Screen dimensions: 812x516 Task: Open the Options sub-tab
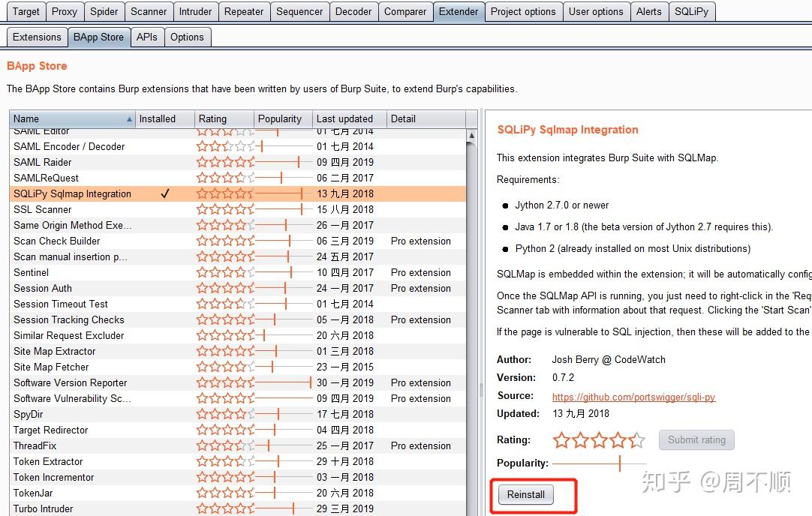point(187,37)
